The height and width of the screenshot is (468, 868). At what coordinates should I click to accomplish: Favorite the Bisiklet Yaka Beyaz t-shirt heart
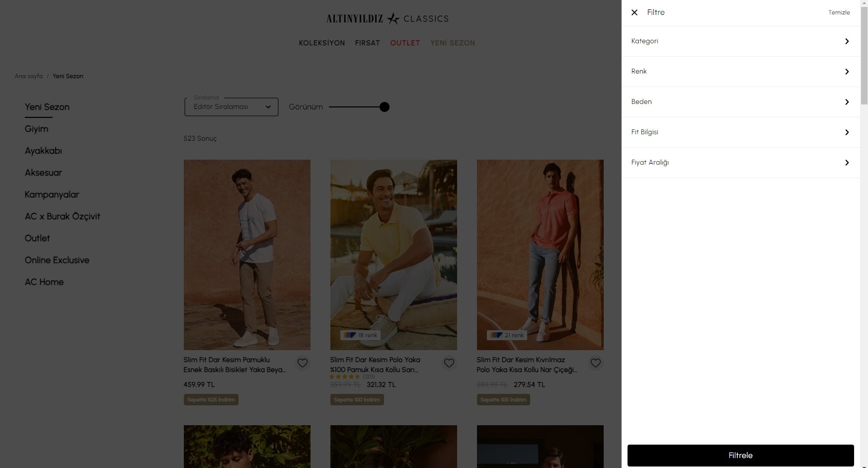click(x=303, y=363)
